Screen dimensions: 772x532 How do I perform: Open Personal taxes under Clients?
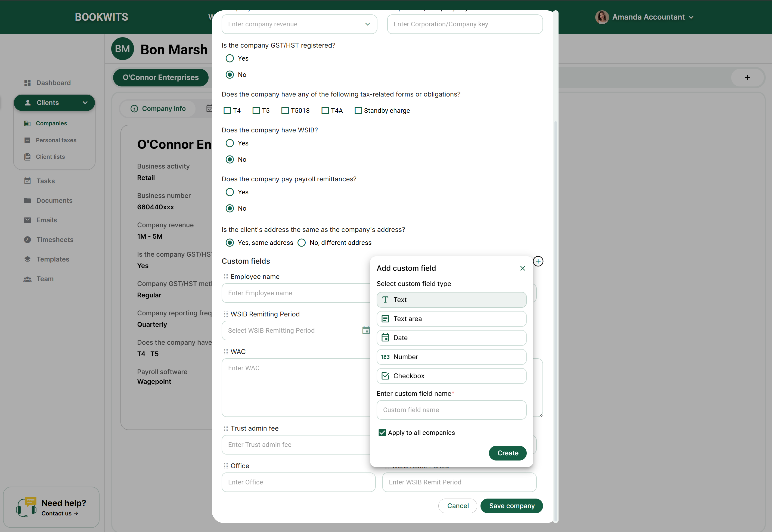point(50,140)
